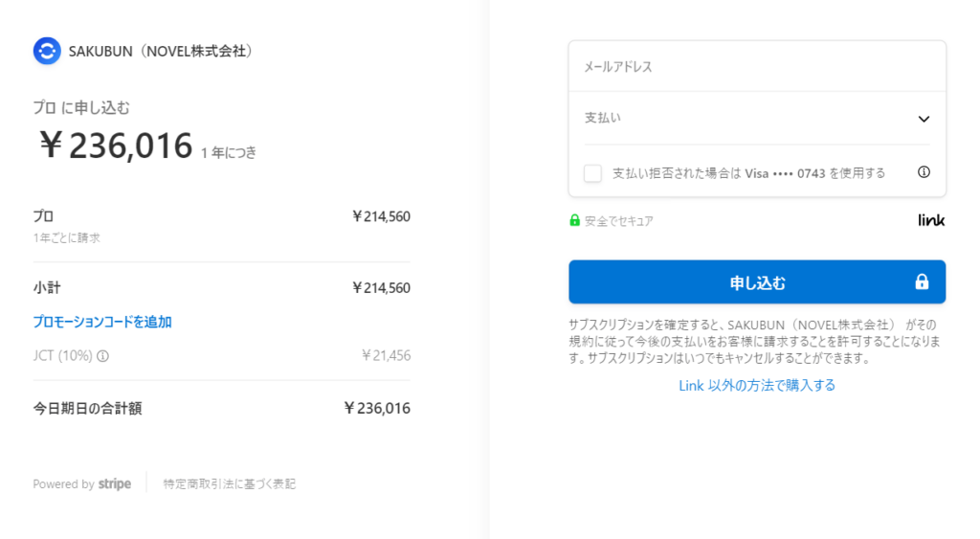Expand the 支払い dropdown chevron
980x539 pixels.
point(924,119)
